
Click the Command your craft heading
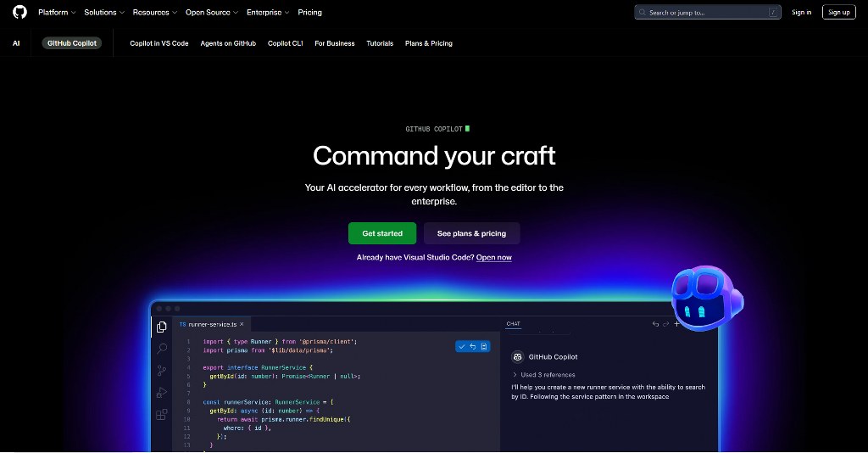point(434,155)
